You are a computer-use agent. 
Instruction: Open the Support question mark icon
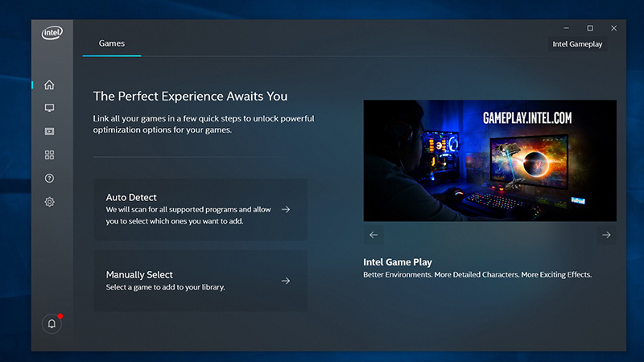[49, 178]
